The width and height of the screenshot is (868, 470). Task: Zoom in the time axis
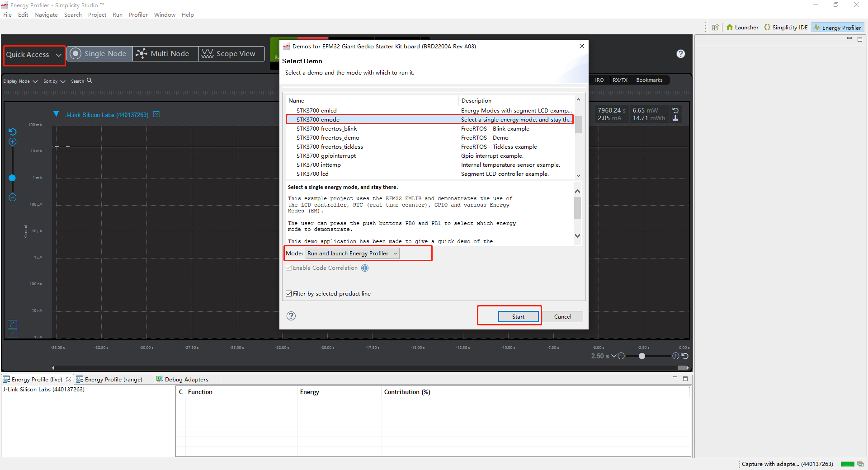[676, 356]
